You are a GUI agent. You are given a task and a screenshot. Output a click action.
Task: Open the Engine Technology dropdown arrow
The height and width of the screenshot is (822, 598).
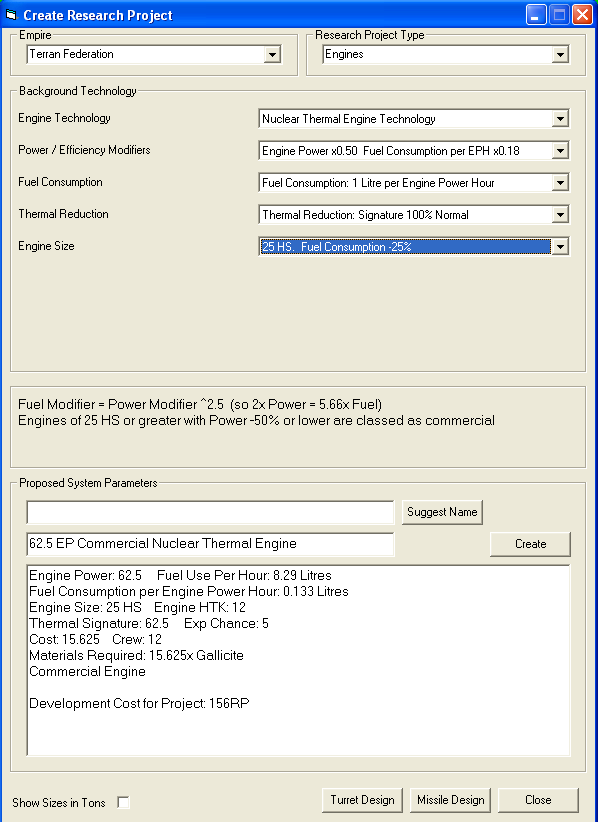560,119
